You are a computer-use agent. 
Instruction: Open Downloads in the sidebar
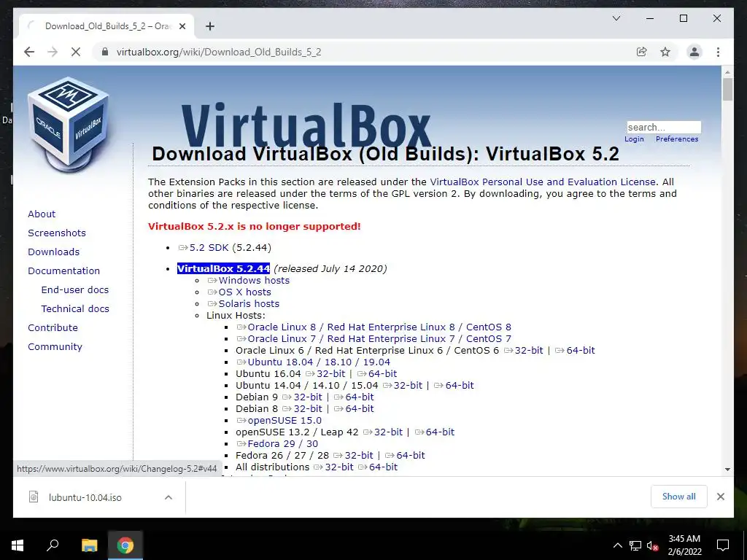coord(53,252)
